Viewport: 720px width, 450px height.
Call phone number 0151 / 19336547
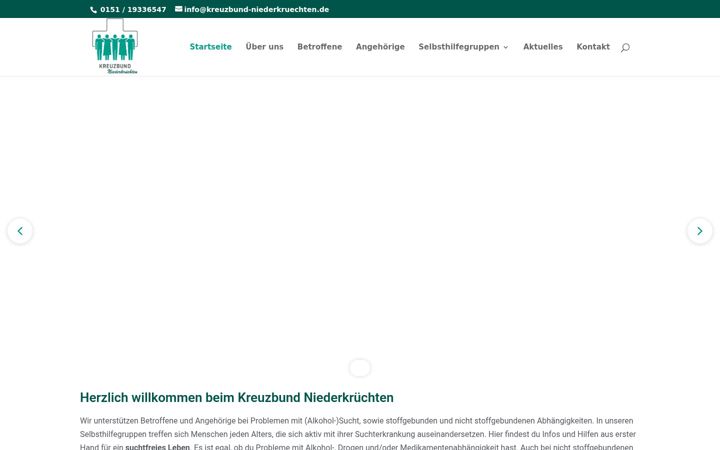[x=133, y=10]
